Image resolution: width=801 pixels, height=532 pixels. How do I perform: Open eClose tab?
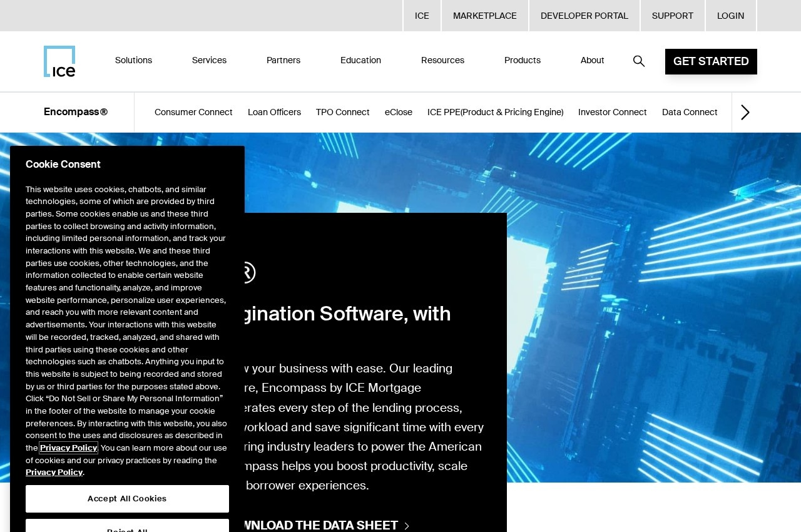(399, 112)
